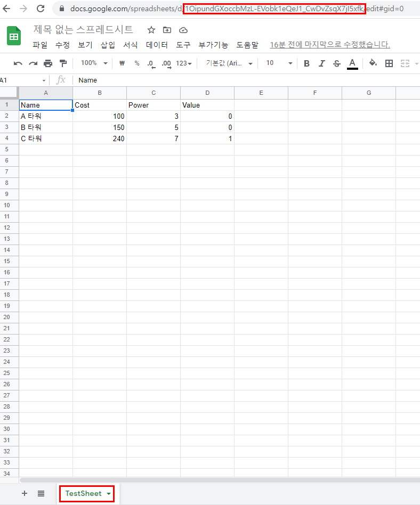Select the Power header cell

(x=154, y=105)
